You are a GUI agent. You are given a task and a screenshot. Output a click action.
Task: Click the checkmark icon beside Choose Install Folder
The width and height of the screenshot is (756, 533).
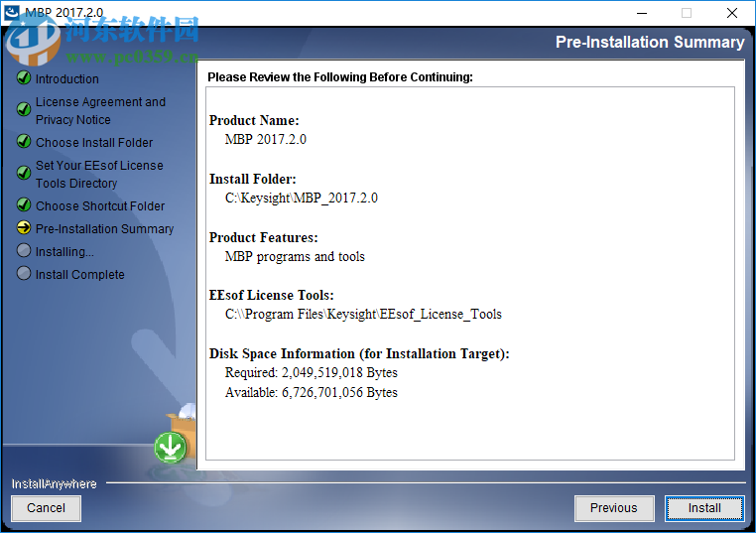pyautogui.click(x=24, y=141)
